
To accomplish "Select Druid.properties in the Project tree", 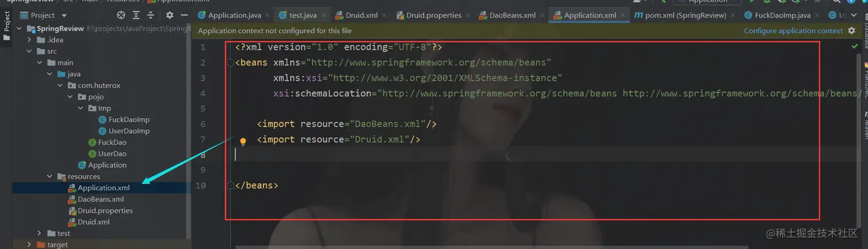I will click(100, 211).
